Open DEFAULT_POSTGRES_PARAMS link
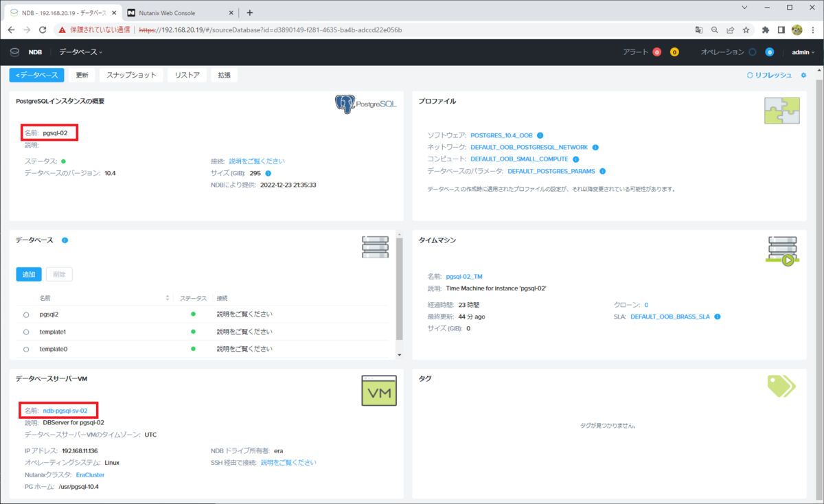This screenshot has width=824, height=504. tap(551, 171)
